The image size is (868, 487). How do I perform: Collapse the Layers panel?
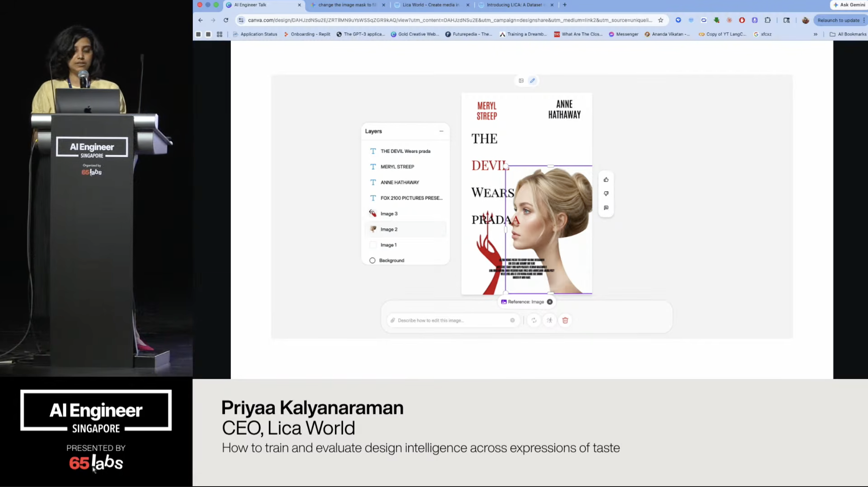pos(441,131)
